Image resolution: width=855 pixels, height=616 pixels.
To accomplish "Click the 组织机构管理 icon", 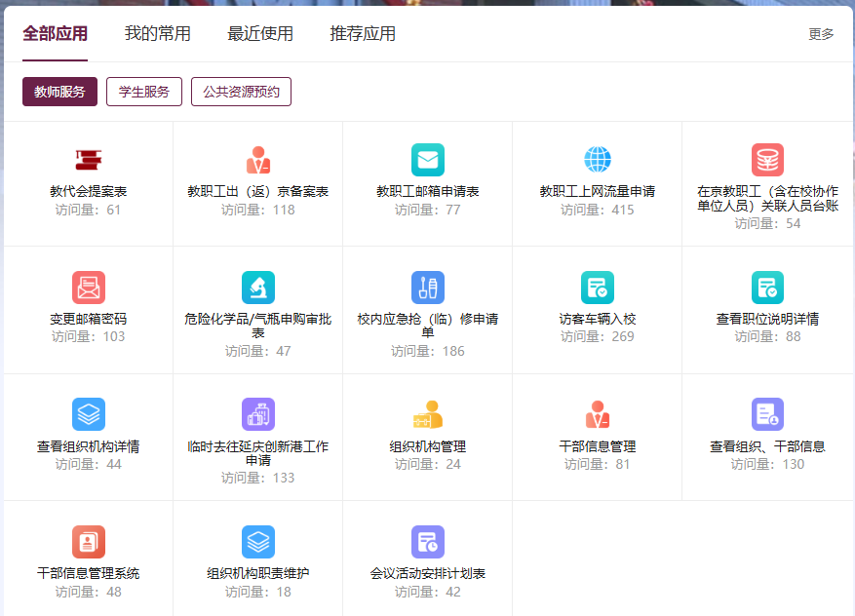I will pyautogui.click(x=427, y=414).
